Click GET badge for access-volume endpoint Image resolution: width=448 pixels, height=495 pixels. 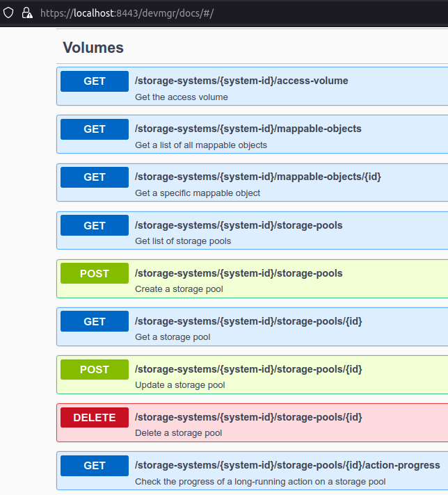point(95,81)
